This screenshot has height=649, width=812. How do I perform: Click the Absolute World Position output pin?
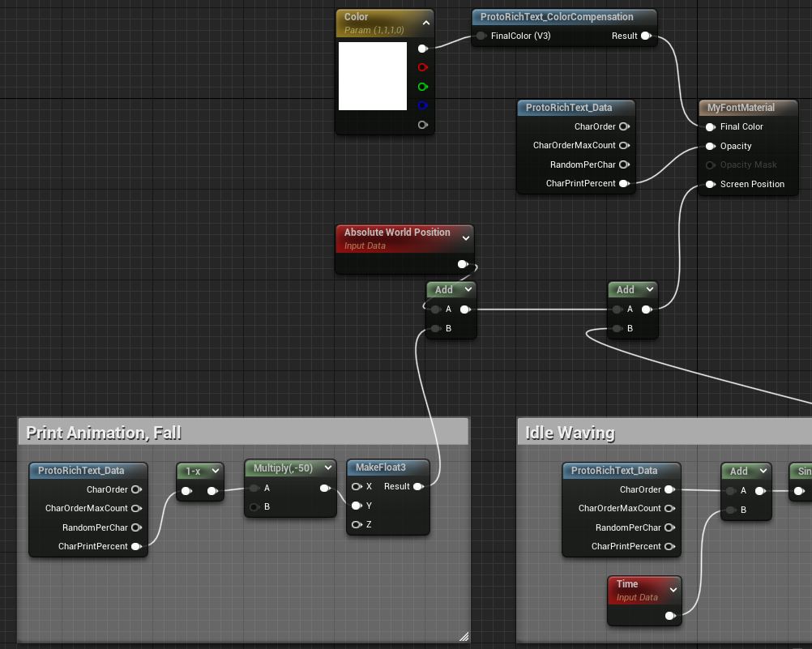[x=462, y=264]
